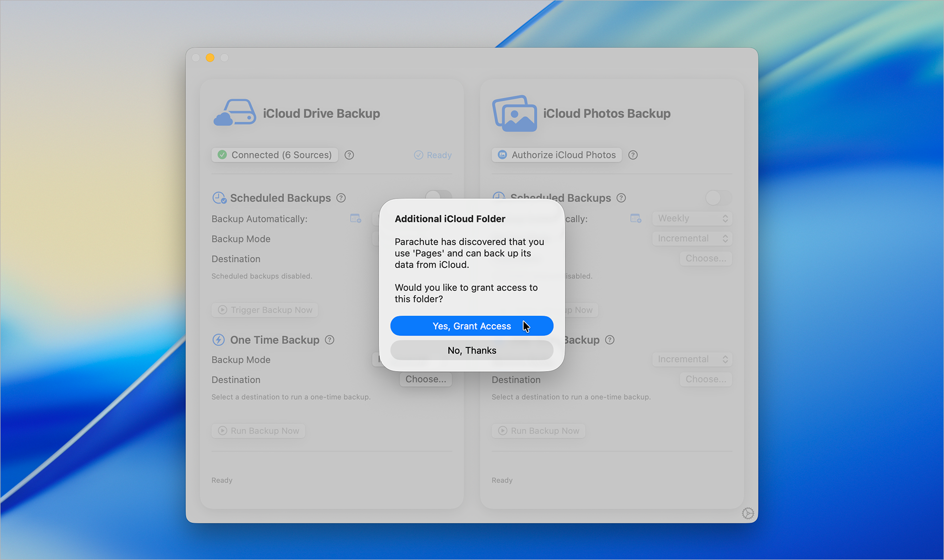
Task: Toggle iCloud Photos Scheduled Backups switch
Action: 718,198
